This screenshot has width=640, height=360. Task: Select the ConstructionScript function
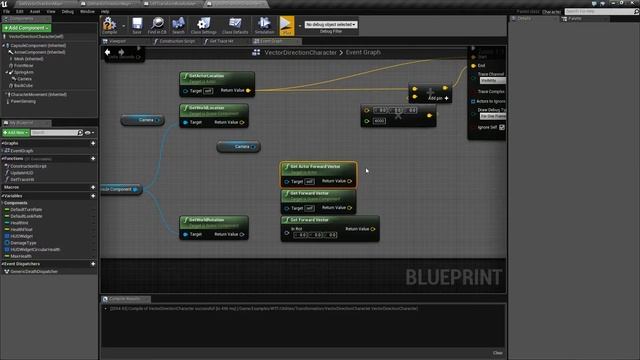(28, 167)
